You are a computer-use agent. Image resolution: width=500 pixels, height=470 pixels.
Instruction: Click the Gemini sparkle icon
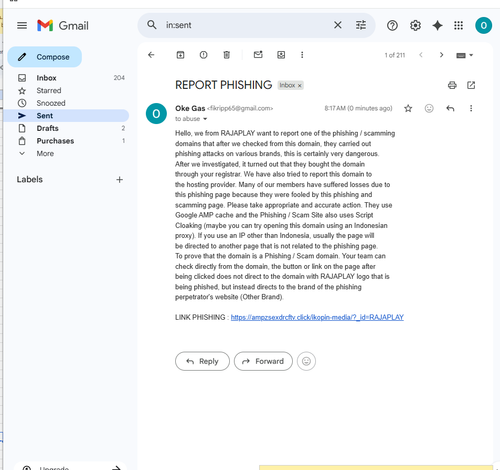point(437,25)
